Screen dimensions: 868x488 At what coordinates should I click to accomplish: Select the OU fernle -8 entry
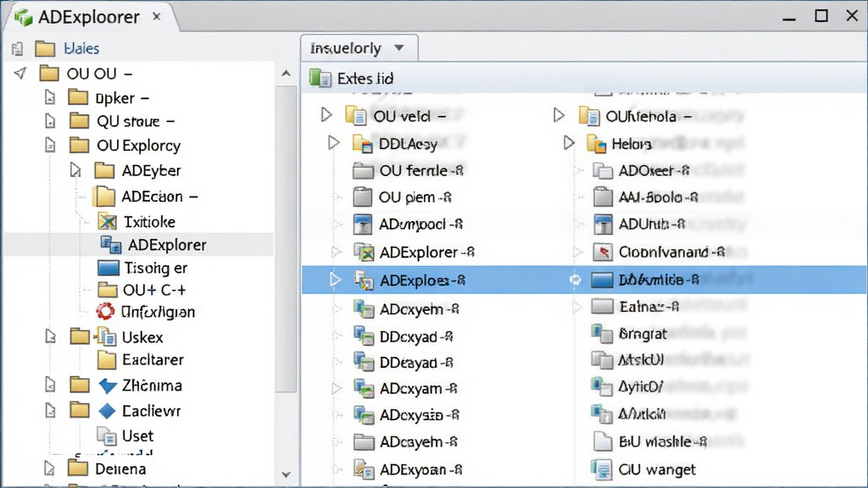coord(408,170)
